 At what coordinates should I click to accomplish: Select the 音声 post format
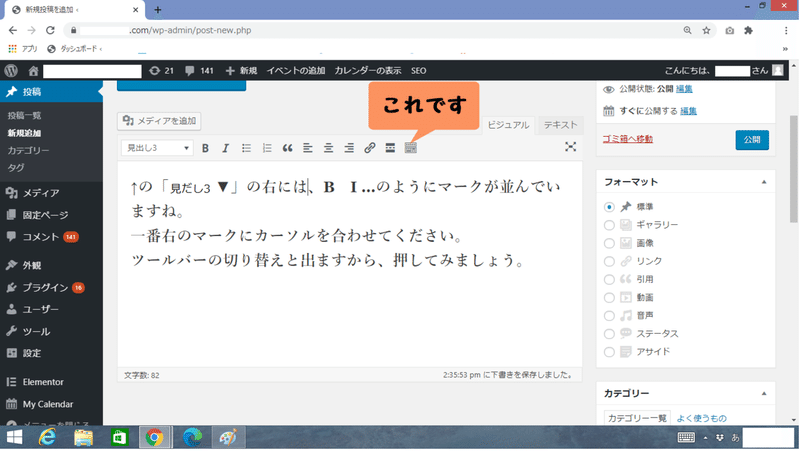click(609, 316)
